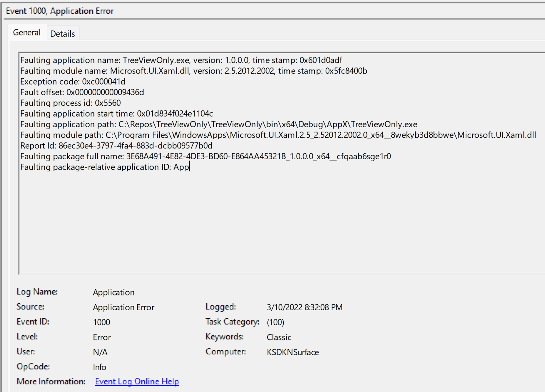Viewport: 545px width, 392px height.
Task: Click the 'Log Name:' label
Action: (37, 292)
